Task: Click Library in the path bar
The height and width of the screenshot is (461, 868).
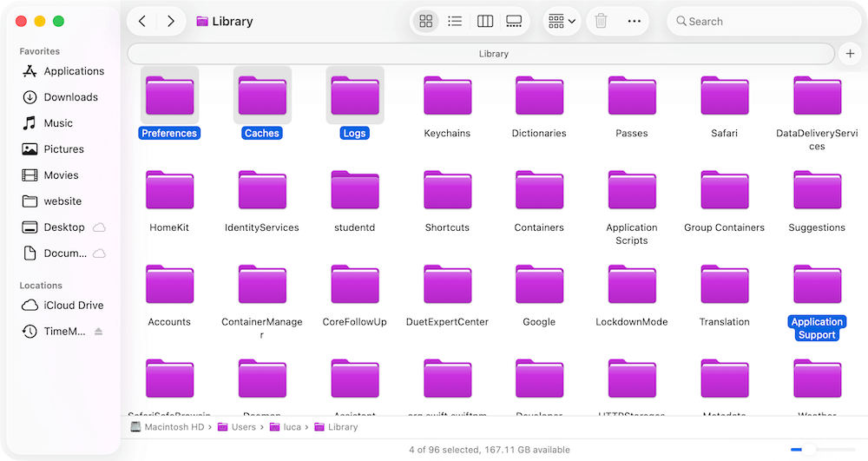Action: [x=336, y=426]
